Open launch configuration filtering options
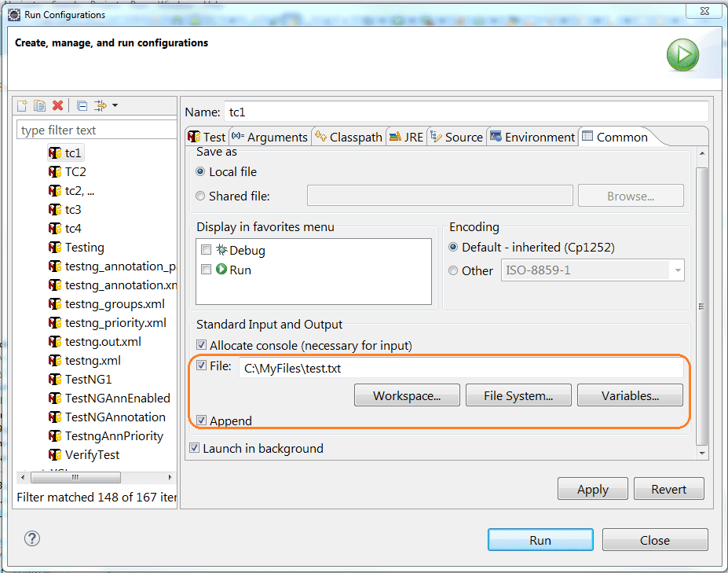This screenshot has width=728, height=573. tap(101, 105)
